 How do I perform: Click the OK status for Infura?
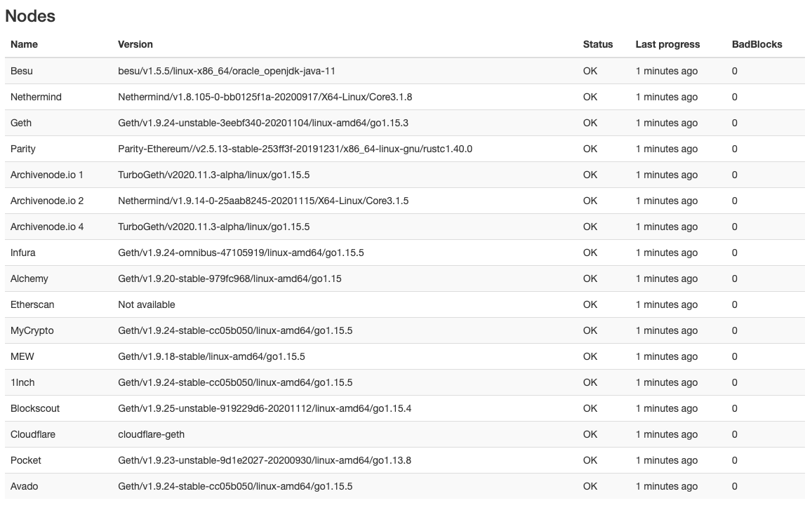point(590,253)
